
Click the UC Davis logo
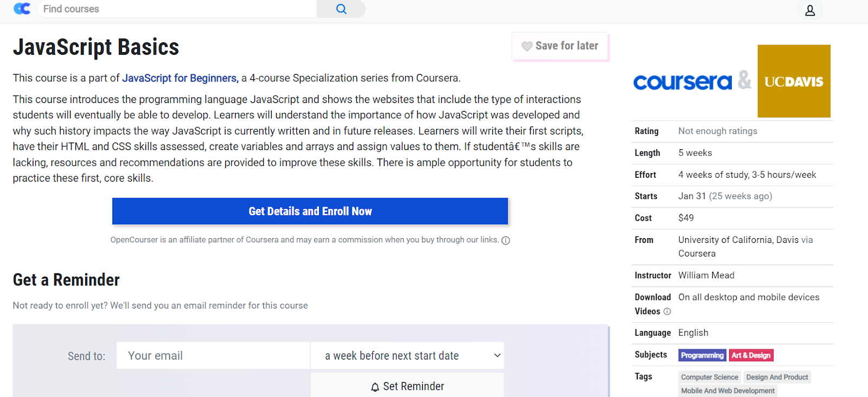[794, 81]
